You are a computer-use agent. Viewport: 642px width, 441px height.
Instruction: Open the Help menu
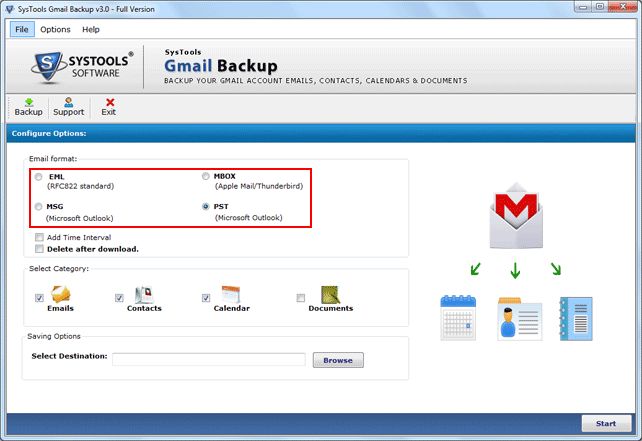point(91,29)
